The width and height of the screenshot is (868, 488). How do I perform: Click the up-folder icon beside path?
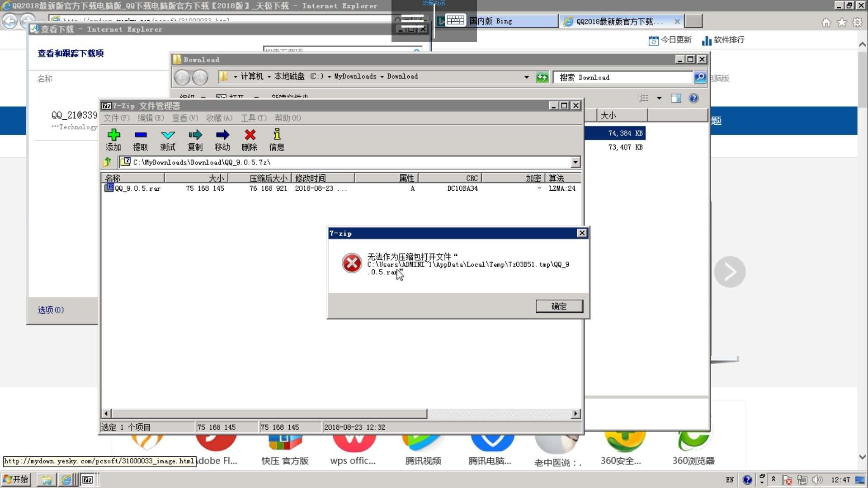coord(108,162)
